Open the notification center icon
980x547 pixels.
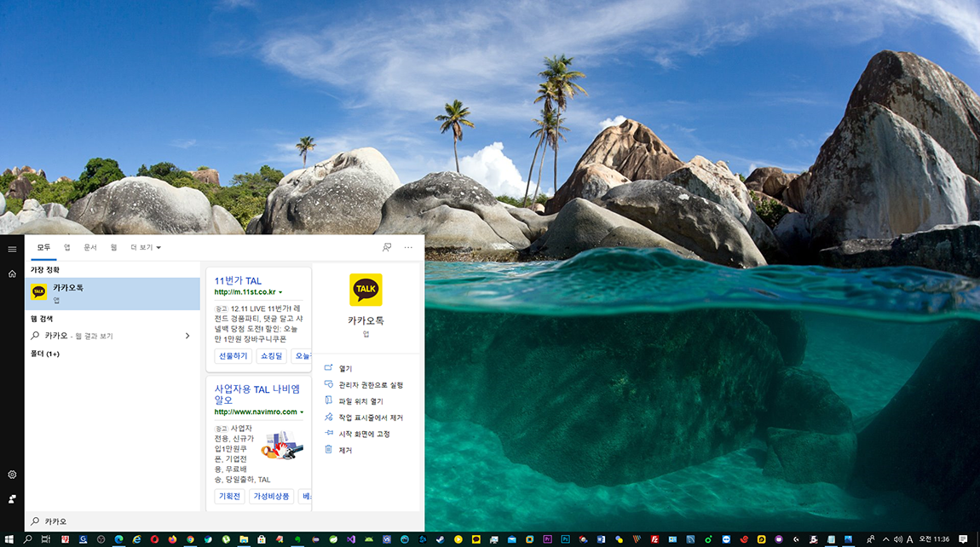[963, 538]
